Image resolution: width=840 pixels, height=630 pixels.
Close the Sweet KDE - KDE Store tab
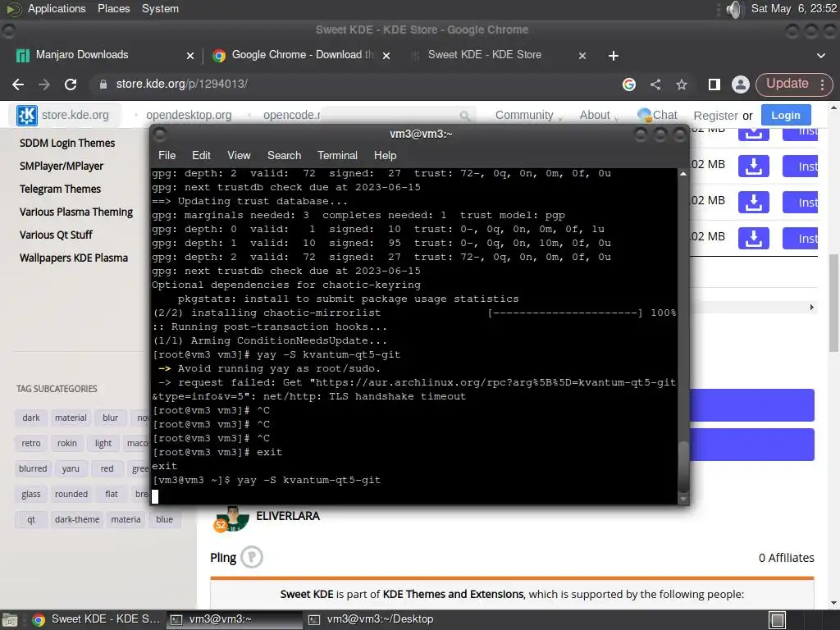[582, 55]
